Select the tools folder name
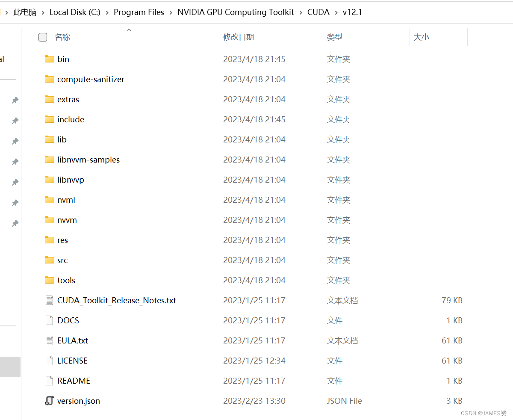Screen dimensions: 513x420 [66, 280]
